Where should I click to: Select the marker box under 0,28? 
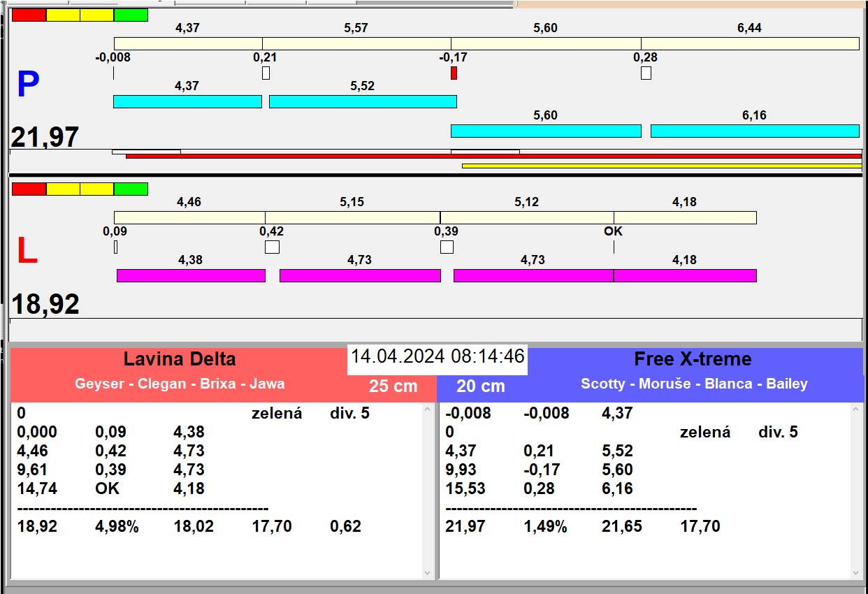[x=646, y=73]
